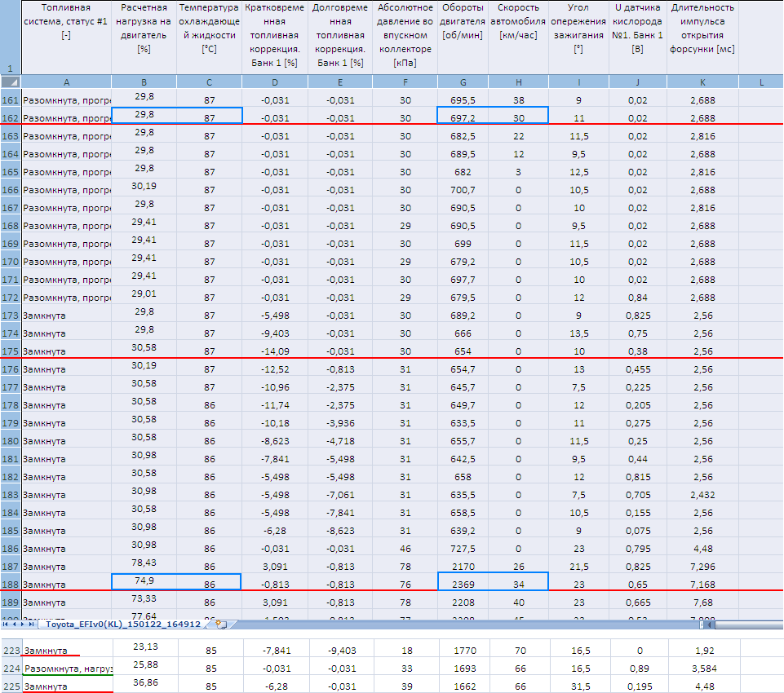Select the 'Разомкнута, нагруз' cell in row 224
Image resolution: width=784 pixels, height=693 pixels.
pyautogui.click(x=67, y=669)
